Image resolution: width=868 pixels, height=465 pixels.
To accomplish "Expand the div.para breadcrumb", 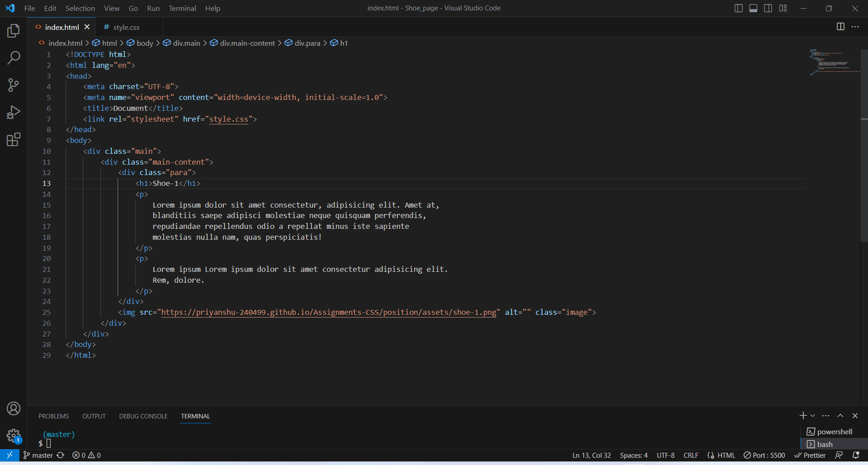I will [308, 43].
